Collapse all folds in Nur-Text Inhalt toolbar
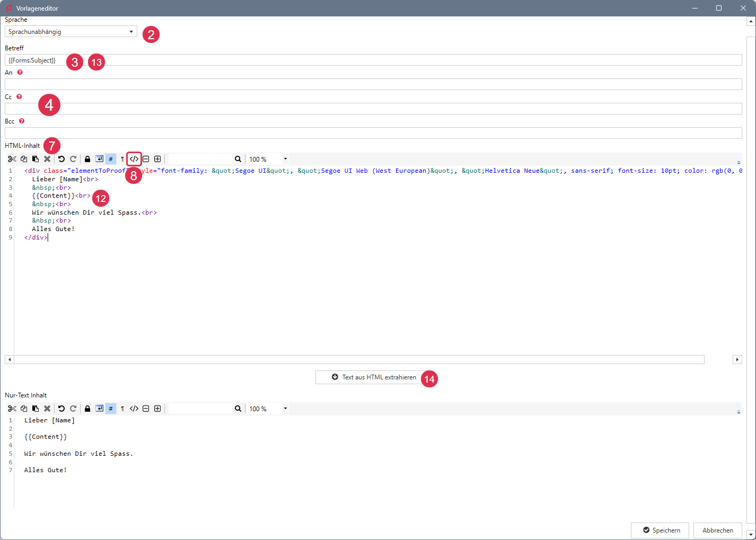756x540 pixels. click(146, 409)
